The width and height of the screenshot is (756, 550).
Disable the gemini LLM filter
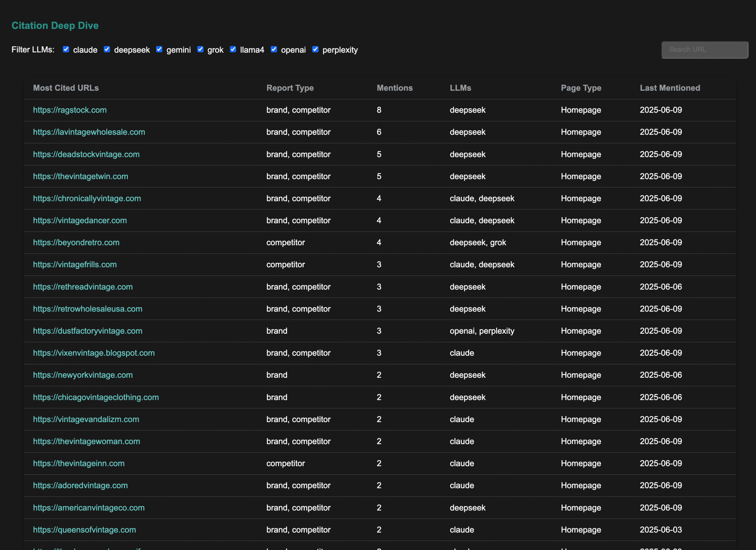coord(159,49)
